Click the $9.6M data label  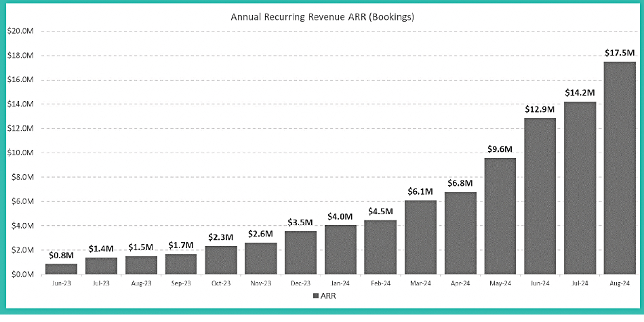(x=500, y=149)
